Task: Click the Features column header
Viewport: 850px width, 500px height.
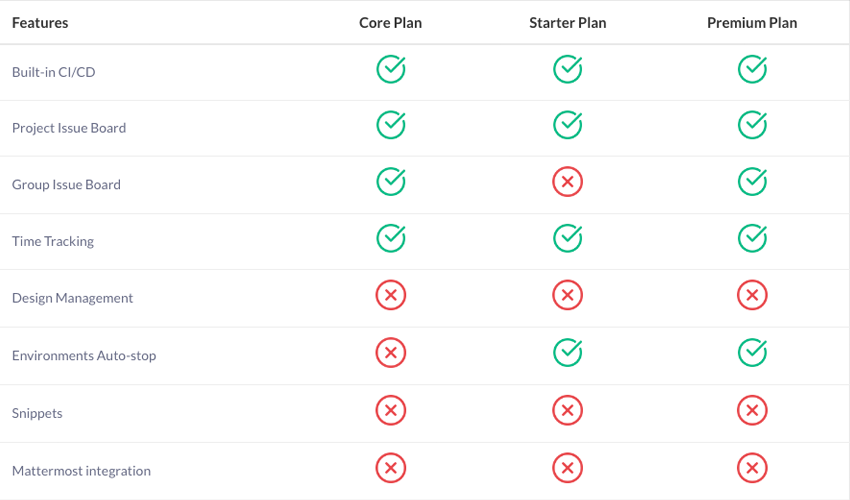Action: click(x=40, y=23)
